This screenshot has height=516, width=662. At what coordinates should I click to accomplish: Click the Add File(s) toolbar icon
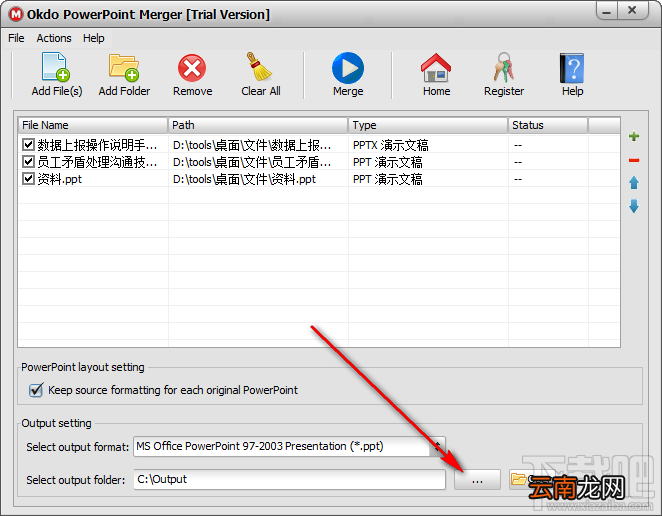tap(57, 68)
